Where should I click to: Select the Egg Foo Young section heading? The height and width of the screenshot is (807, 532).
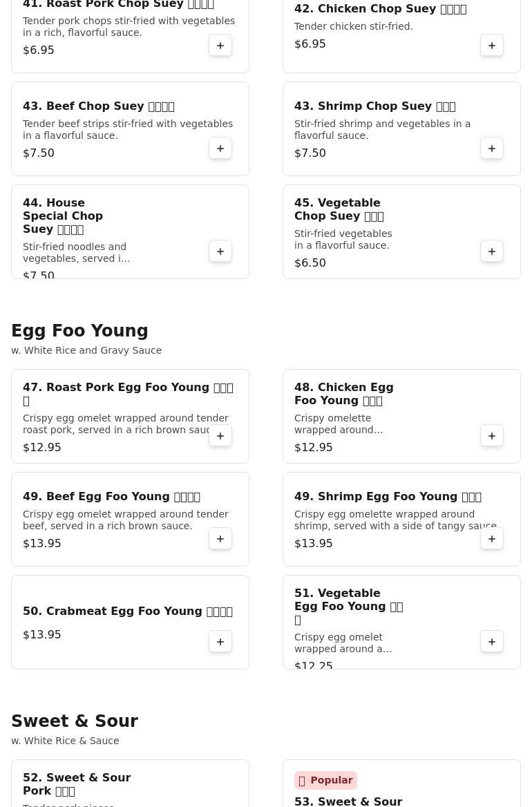pos(79,331)
